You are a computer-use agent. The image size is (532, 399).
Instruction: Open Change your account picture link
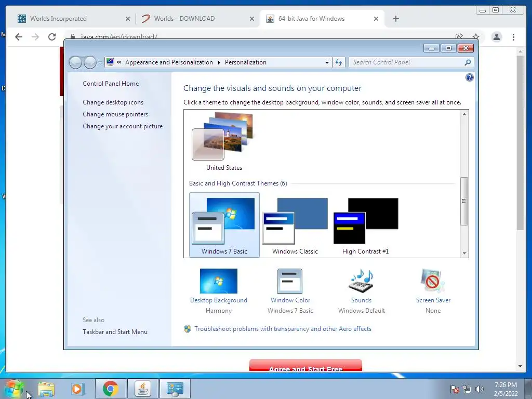(x=123, y=126)
